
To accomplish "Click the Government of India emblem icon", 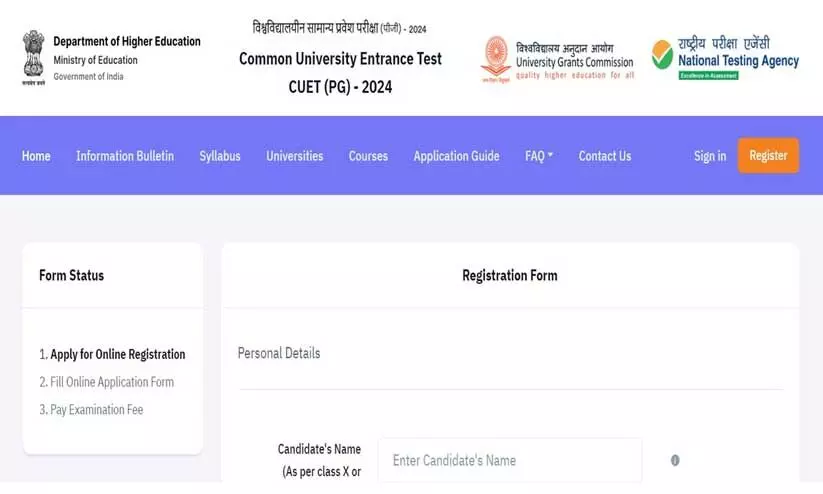I will point(33,57).
